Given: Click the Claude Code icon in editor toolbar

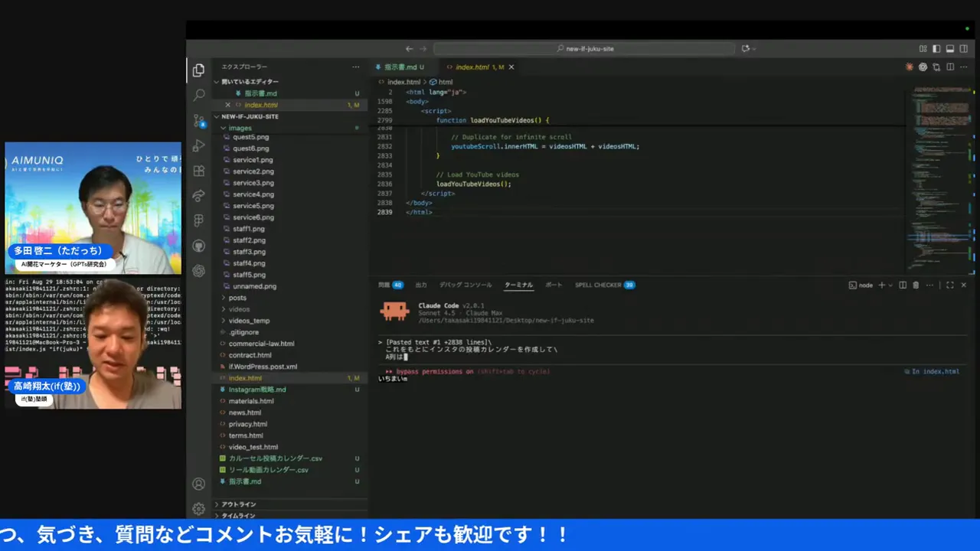Looking at the screenshot, I should point(910,67).
